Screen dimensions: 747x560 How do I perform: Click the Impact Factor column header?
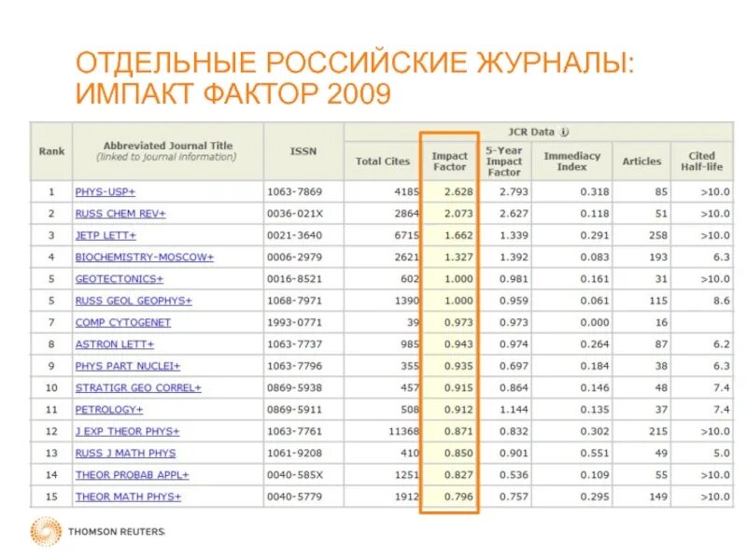[x=449, y=161]
